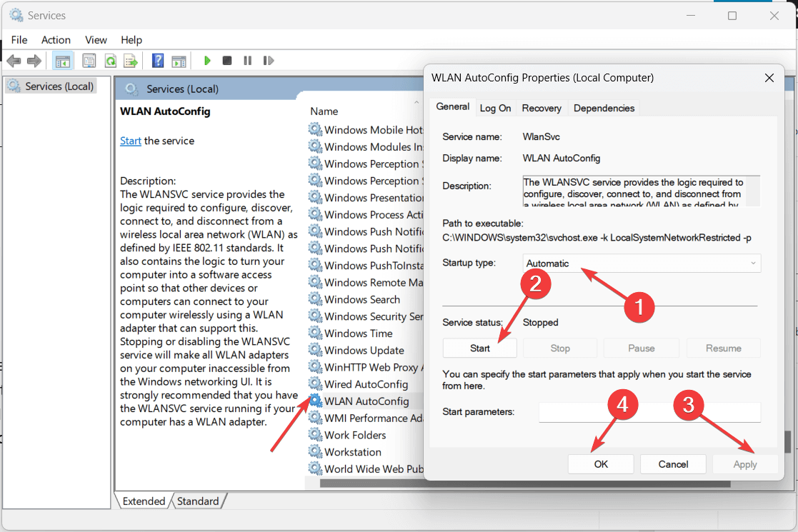This screenshot has width=798, height=532.
Task: Select the first Windows Push Notifications row
Action: [x=366, y=231]
